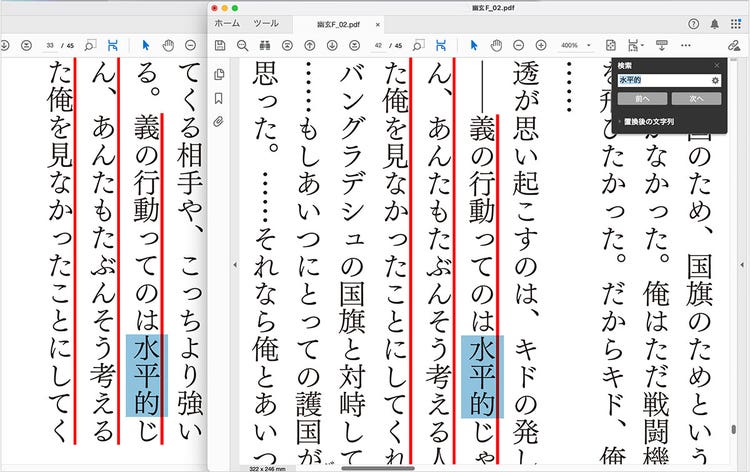Select the 幽玄F_02.pdf document tab
Screen dimensions: 750x472
coord(338,24)
